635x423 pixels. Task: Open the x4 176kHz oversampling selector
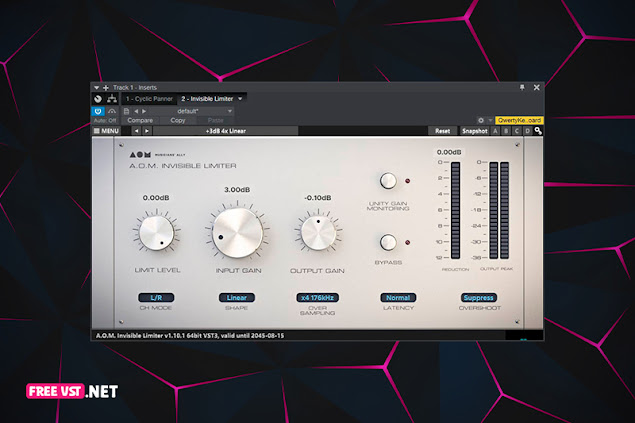318,298
